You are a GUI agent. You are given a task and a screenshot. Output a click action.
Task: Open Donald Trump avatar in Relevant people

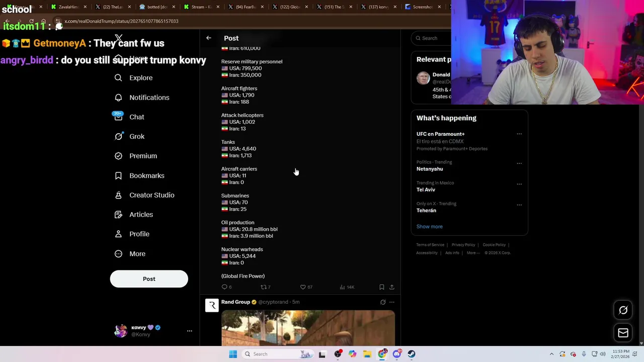(423, 78)
